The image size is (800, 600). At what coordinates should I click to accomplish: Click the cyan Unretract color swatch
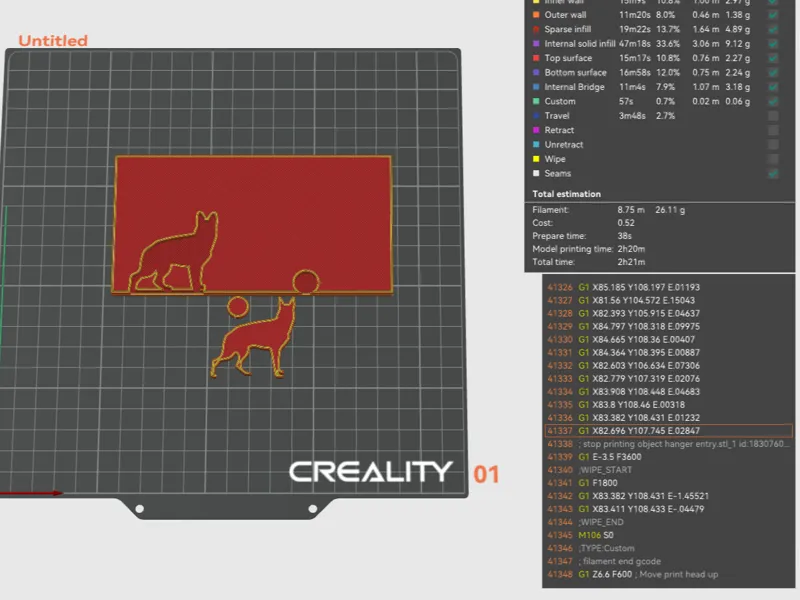(x=536, y=144)
